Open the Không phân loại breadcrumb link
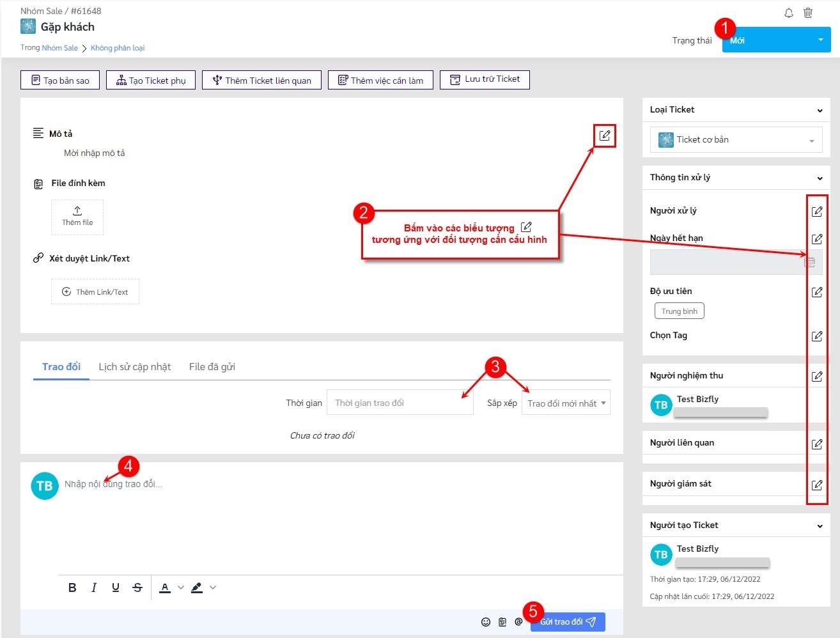 (x=118, y=48)
